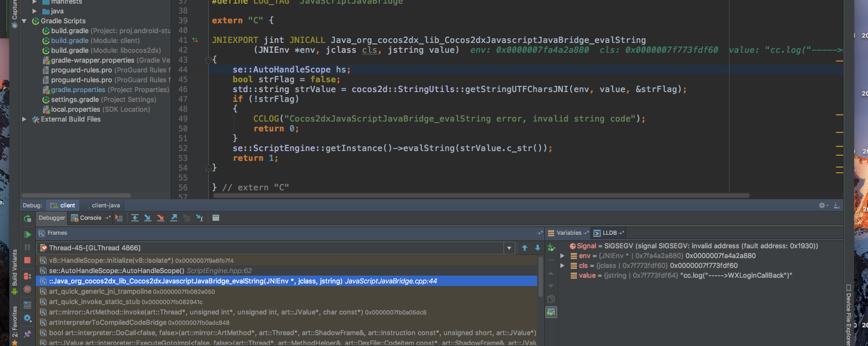Click the Rerun debug session icon
Viewport: 868px width, 346px height.
27,219
